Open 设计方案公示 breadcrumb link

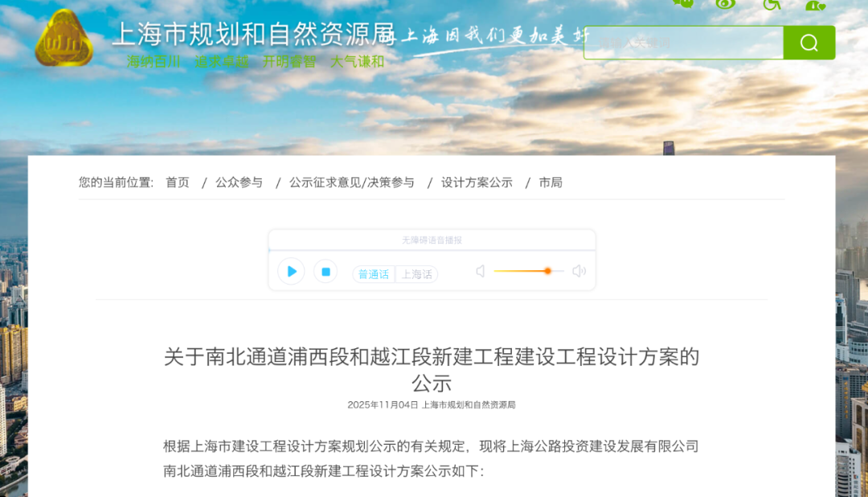(477, 183)
